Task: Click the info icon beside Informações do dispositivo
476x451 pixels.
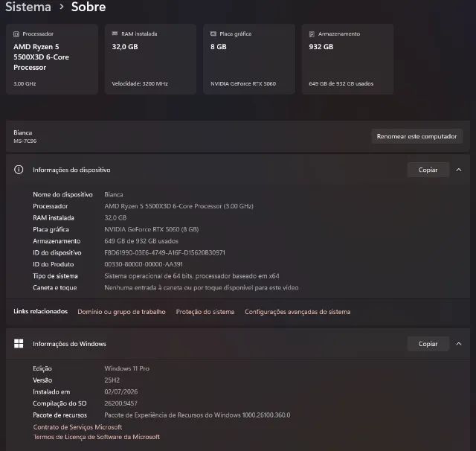Action: [19, 170]
